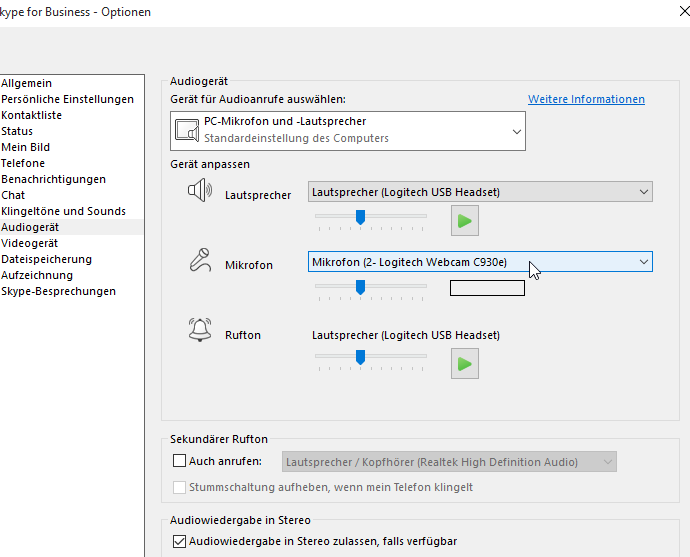Click the microphone icon beside Mikrofon
This screenshot has width=690, height=557.
pyautogui.click(x=199, y=261)
